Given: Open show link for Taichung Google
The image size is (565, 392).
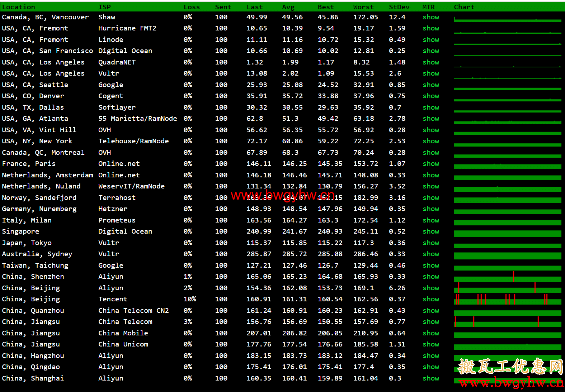Looking at the screenshot, I should 431,266.
